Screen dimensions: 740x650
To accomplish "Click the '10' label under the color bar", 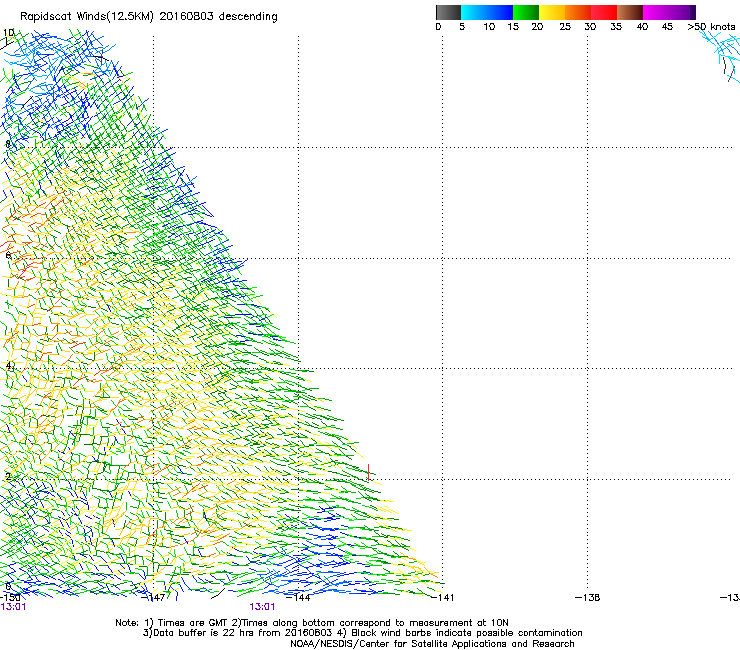I will (x=489, y=27).
